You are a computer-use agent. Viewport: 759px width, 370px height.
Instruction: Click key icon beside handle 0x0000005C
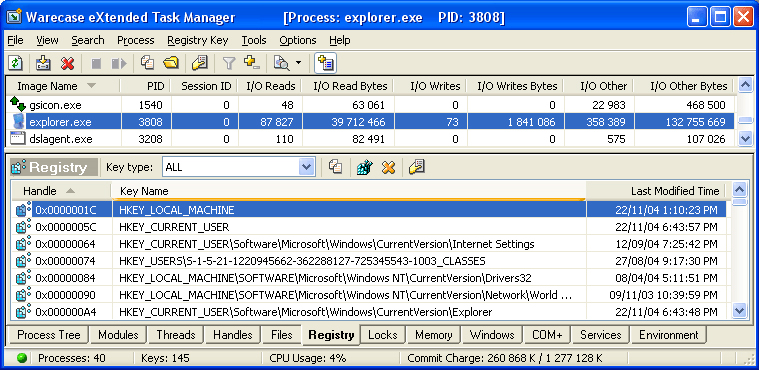[x=23, y=226]
